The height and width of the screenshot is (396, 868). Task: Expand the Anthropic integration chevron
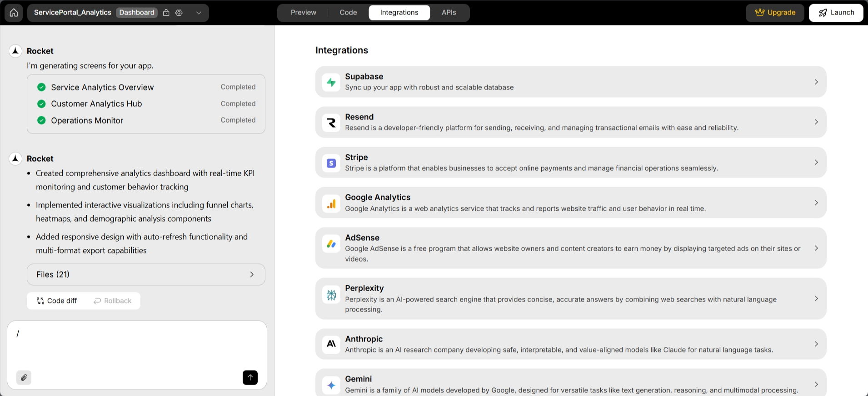pos(816,344)
